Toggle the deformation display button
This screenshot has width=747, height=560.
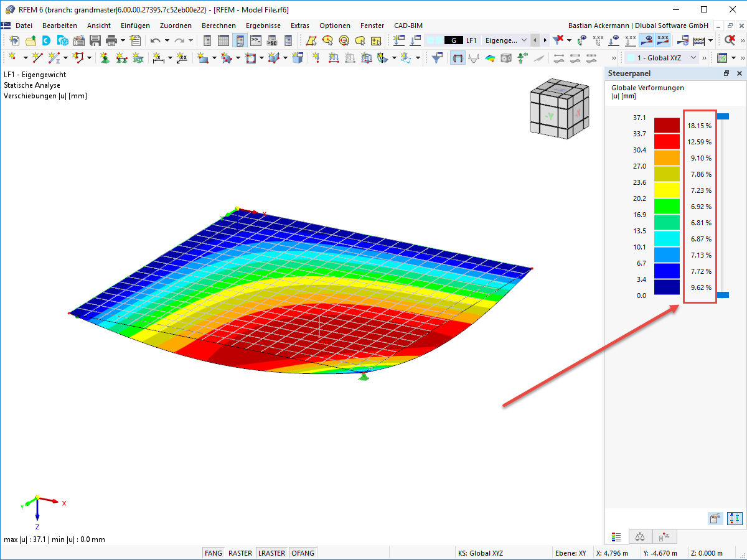click(458, 58)
